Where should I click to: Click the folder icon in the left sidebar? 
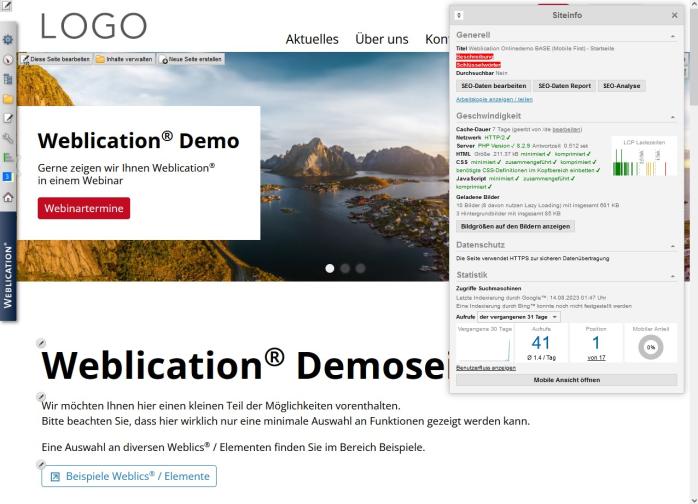[x=8, y=99]
